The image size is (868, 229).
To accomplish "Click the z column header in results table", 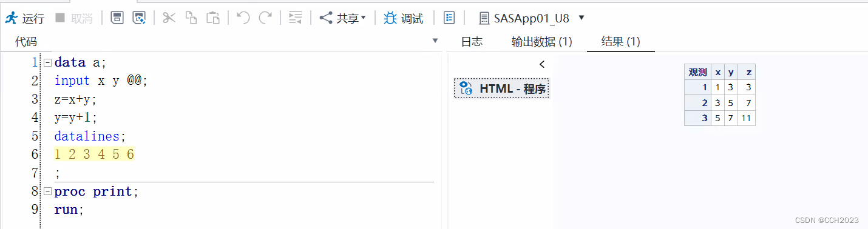I will click(x=746, y=72).
